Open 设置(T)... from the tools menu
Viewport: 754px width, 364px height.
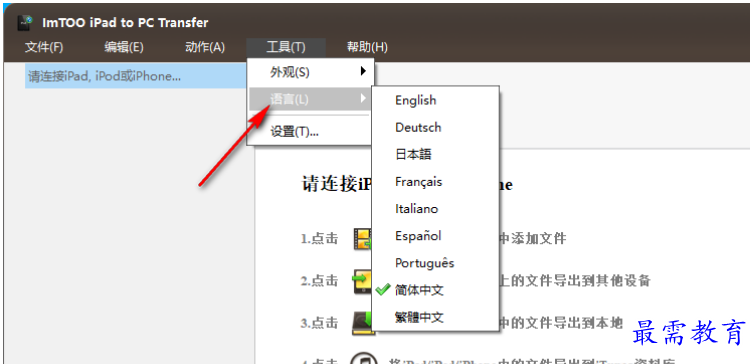pos(310,132)
